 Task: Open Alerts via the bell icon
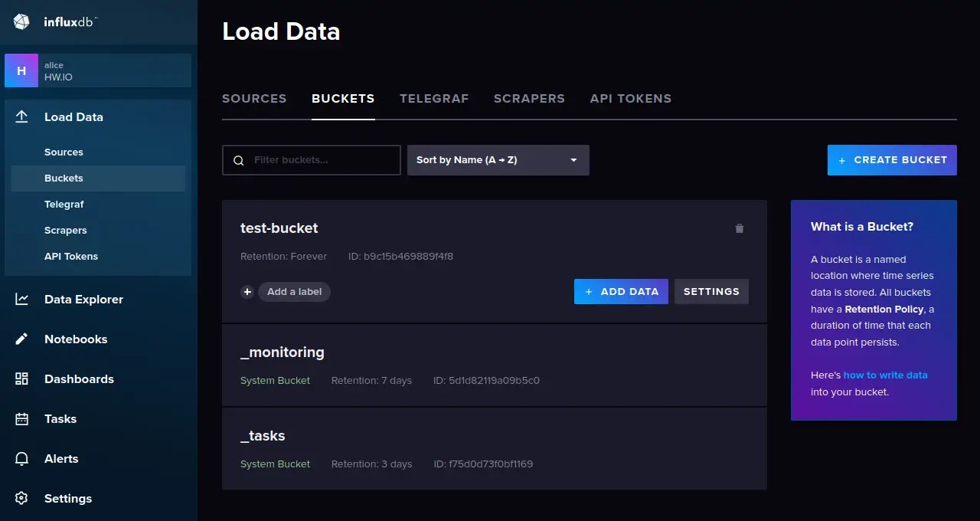22,458
